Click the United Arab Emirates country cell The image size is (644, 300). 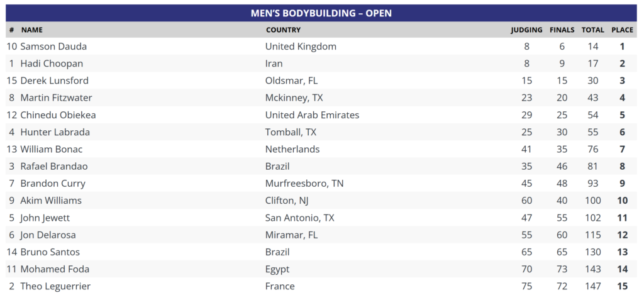click(312, 115)
